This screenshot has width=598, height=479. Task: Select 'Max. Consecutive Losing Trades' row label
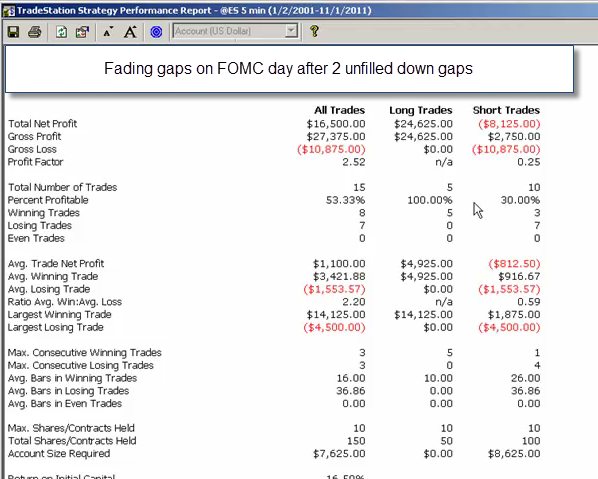81,365
